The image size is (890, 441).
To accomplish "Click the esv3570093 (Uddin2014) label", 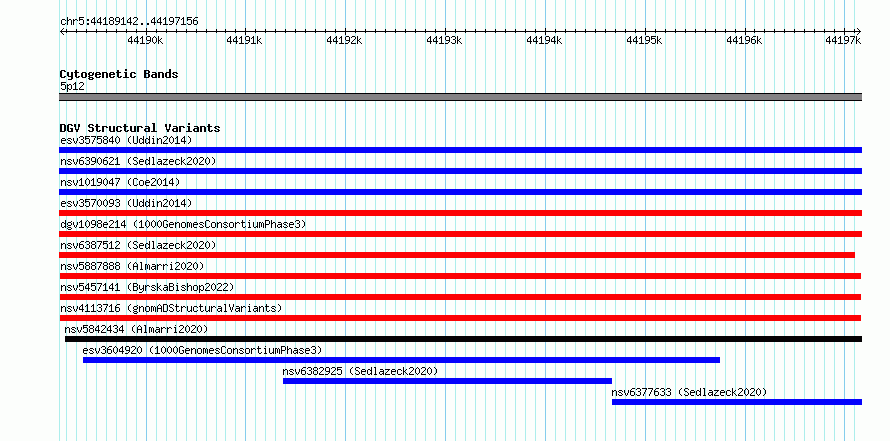I will (x=126, y=203).
